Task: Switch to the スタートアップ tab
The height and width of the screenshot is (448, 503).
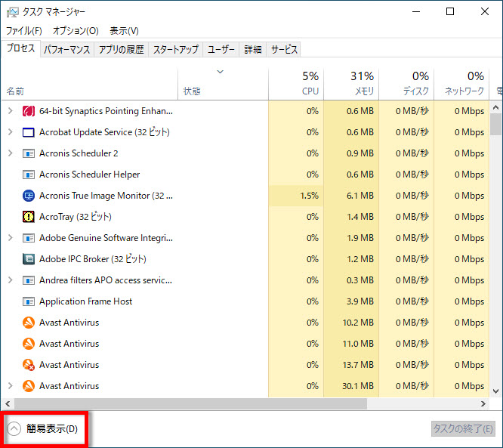Action: tap(176, 50)
